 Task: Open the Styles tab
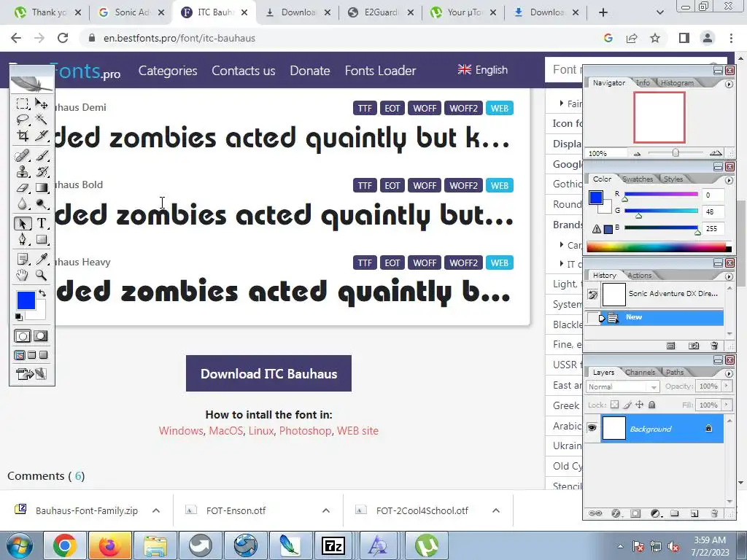tap(673, 179)
